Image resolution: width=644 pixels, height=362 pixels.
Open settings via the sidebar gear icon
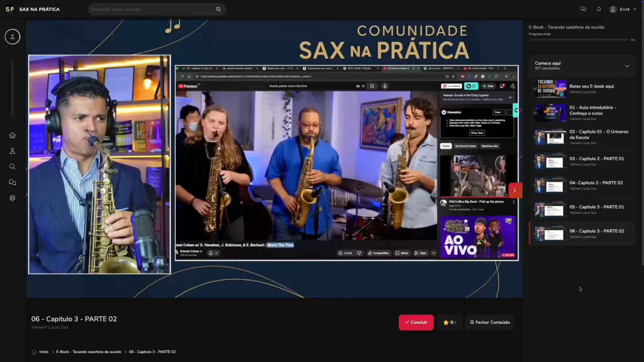click(x=13, y=198)
